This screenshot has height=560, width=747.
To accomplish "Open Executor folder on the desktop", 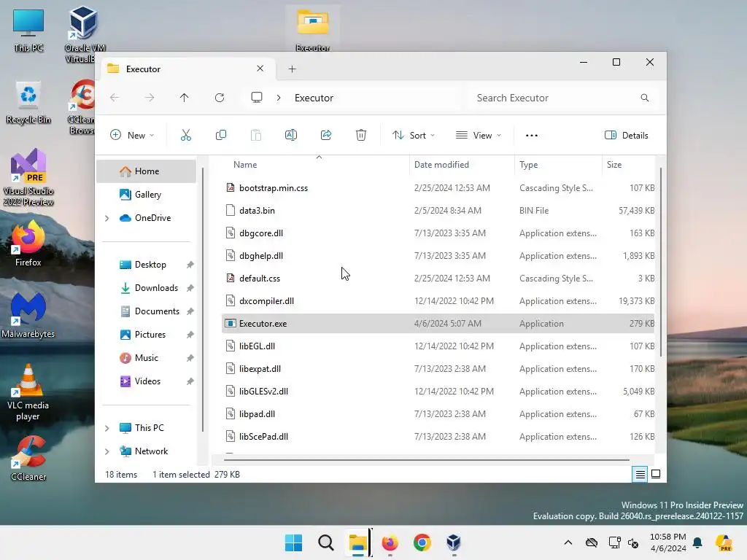I will [x=312, y=29].
